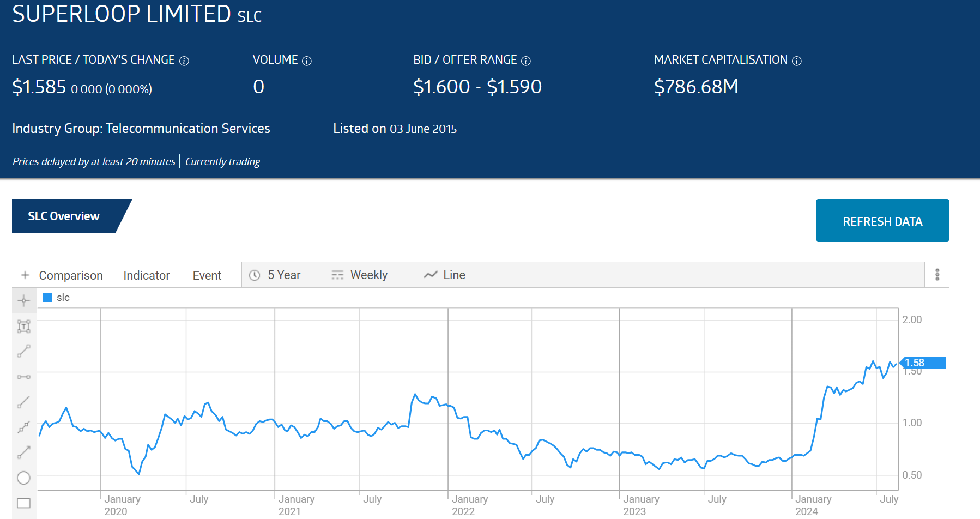Image resolution: width=980 pixels, height=519 pixels.
Task: Click the REFRESH DATA button
Action: (x=882, y=220)
